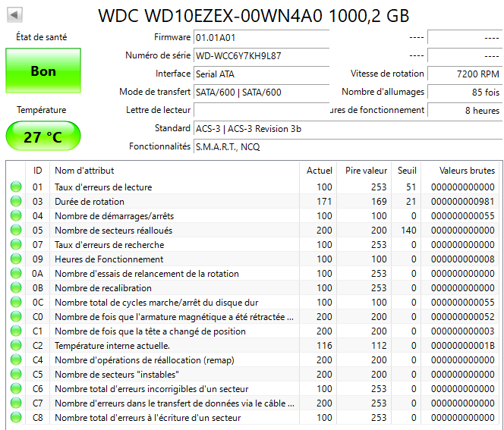Select Nombre de démarrages/arrêts attribute

pos(114,216)
